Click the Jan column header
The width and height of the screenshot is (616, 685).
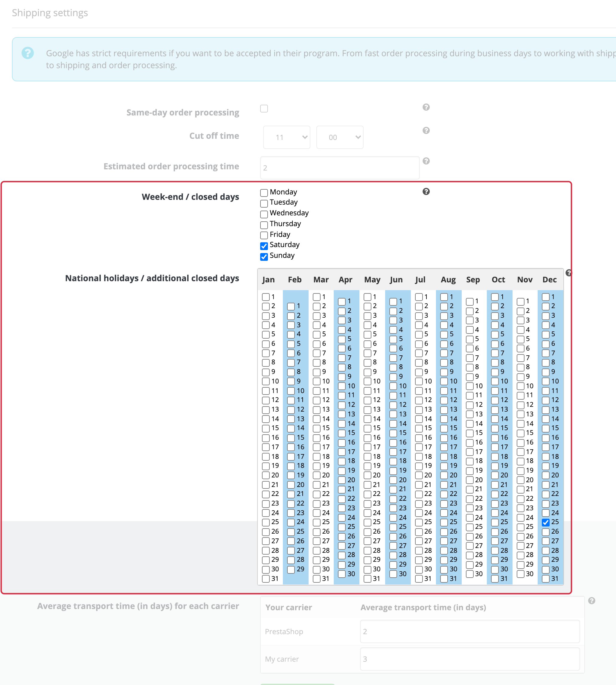[269, 280]
